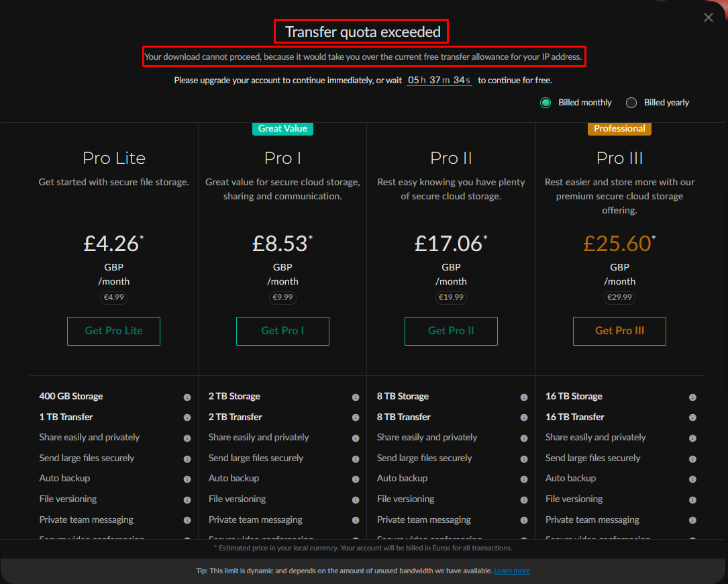Close the transfer quota dialog

709,17
